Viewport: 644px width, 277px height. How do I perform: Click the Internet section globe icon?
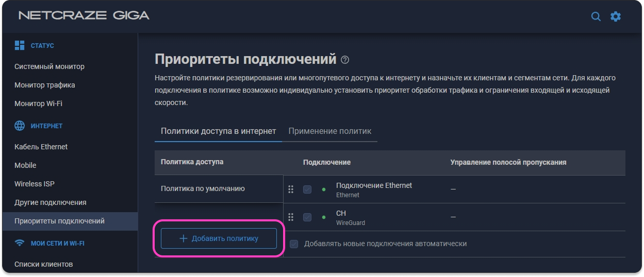tap(20, 126)
